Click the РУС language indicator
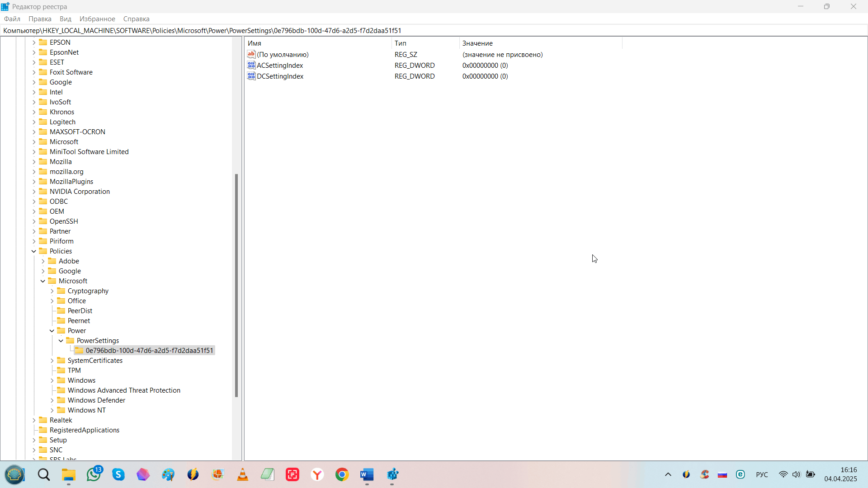Image resolution: width=868 pixels, height=488 pixels. coord(762,474)
